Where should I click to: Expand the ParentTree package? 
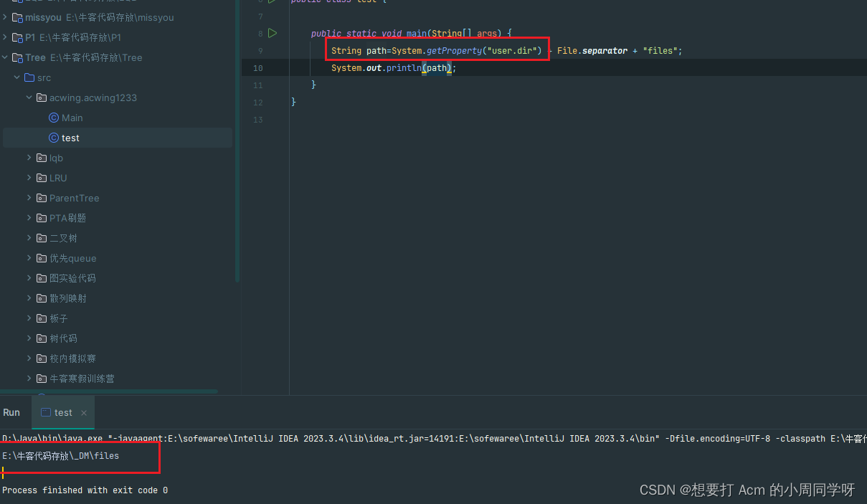[29, 198]
